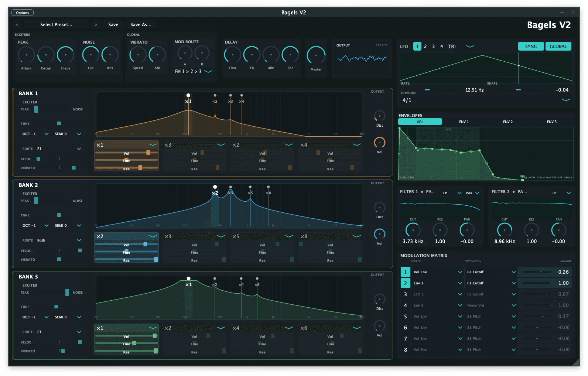Image resolution: width=588 pixels, height=376 pixels.
Task: Open Vol Env source dropdown row 1
Action: coord(437,272)
